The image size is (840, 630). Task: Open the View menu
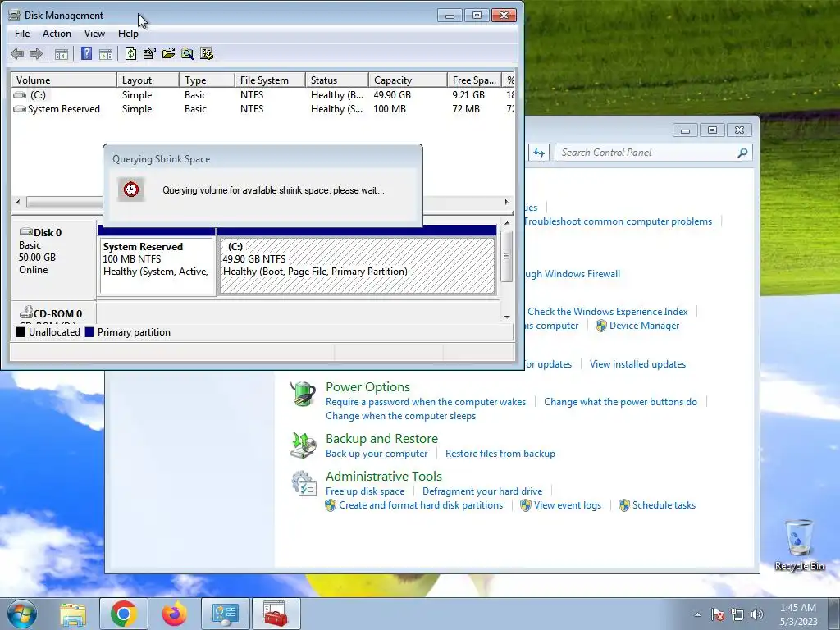click(x=94, y=33)
